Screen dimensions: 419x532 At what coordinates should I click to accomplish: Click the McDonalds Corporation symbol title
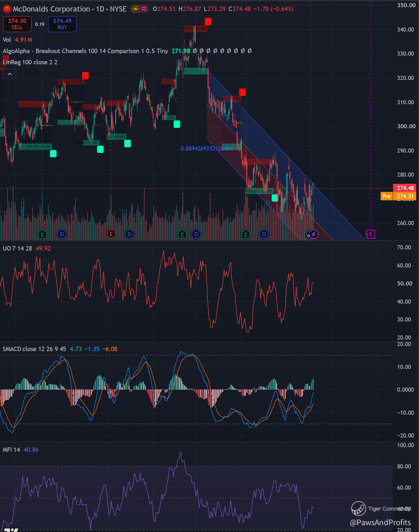click(x=52, y=9)
